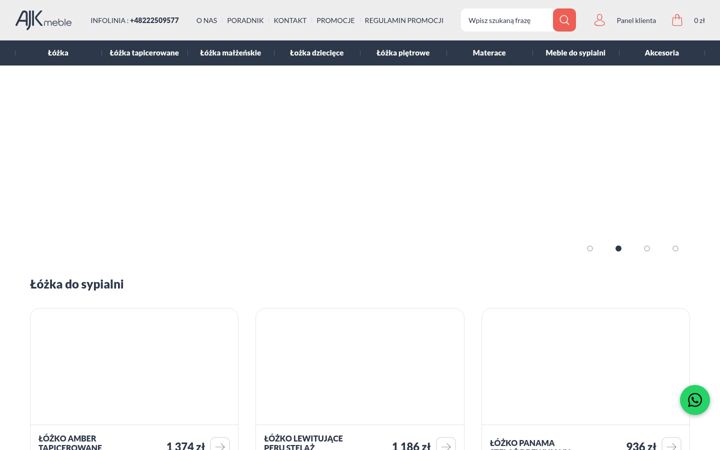Screen dimensions: 720x450
Task: Open Materace category
Action: point(489,53)
